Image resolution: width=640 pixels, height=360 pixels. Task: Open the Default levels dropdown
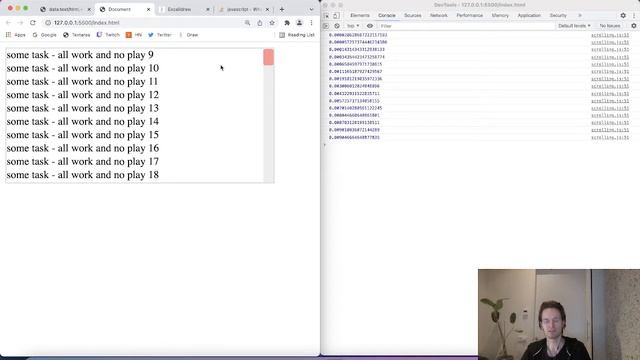574,26
